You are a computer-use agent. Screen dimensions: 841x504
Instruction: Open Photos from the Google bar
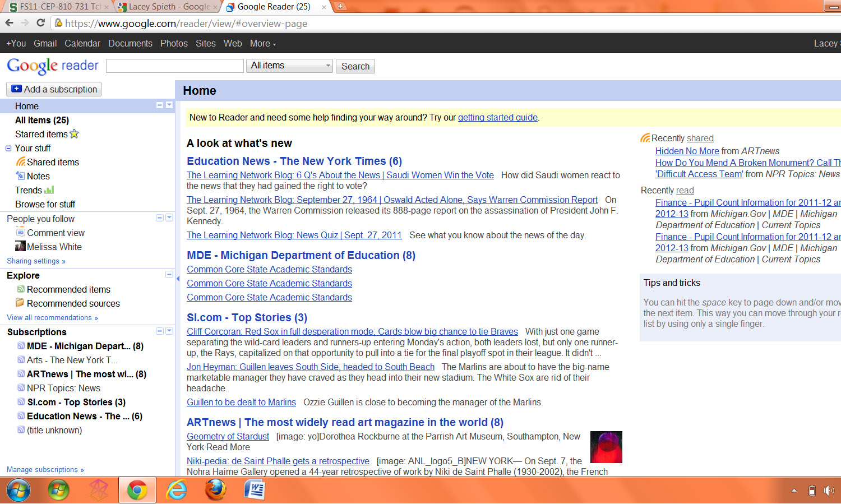click(x=174, y=43)
